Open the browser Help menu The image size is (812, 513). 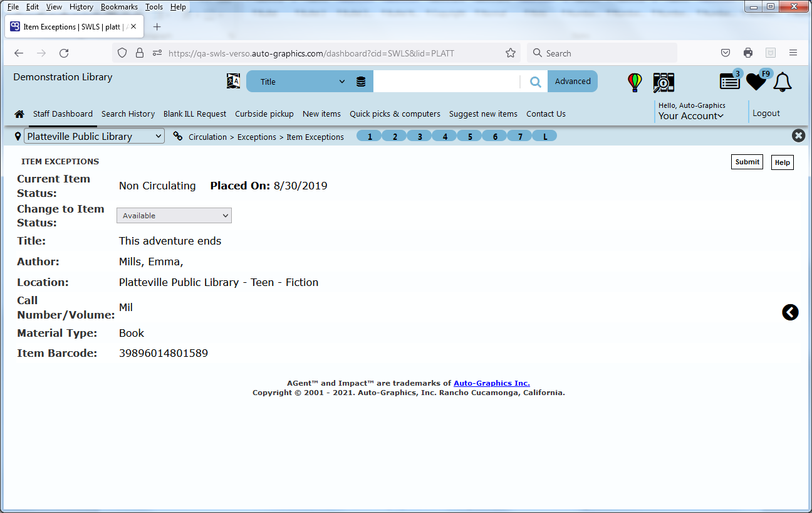pos(178,7)
